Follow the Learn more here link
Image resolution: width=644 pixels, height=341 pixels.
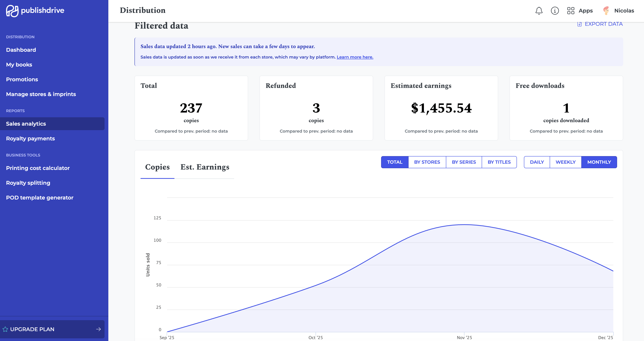[355, 57]
